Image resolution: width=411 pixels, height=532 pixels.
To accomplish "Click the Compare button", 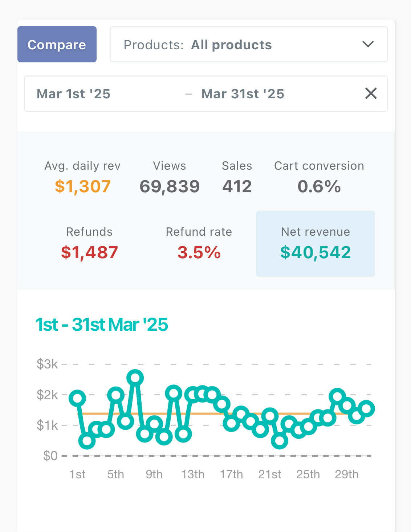I will point(57,44).
